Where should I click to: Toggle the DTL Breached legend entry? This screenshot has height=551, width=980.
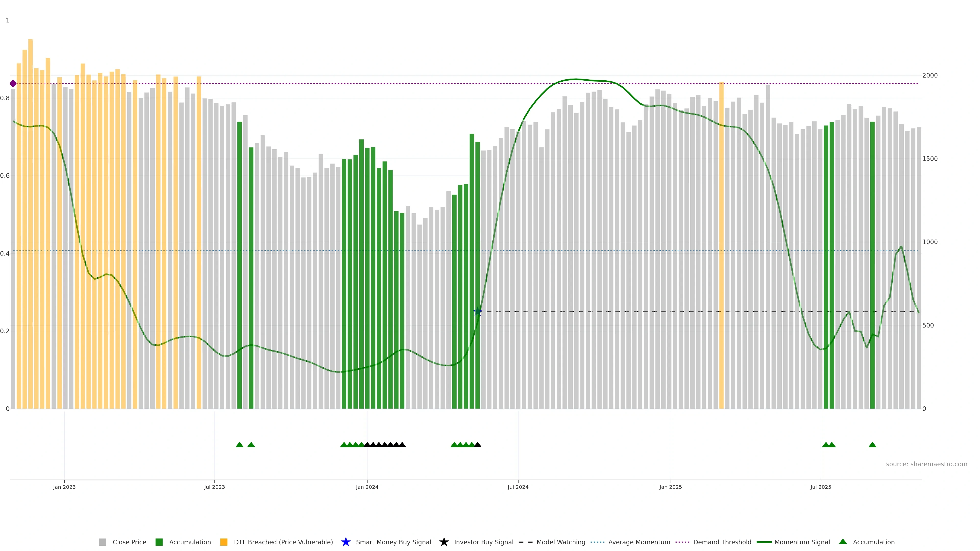(x=283, y=542)
